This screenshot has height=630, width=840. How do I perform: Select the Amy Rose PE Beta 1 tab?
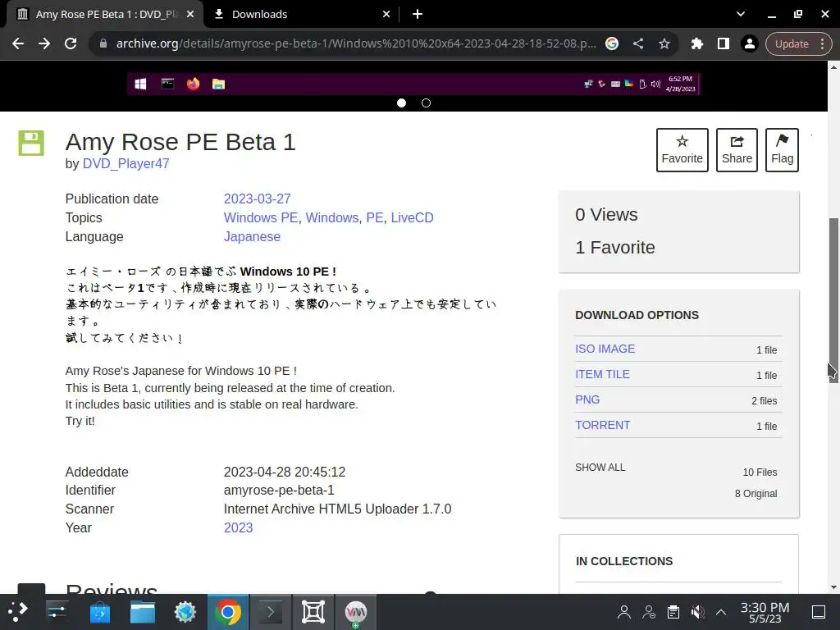point(105,15)
